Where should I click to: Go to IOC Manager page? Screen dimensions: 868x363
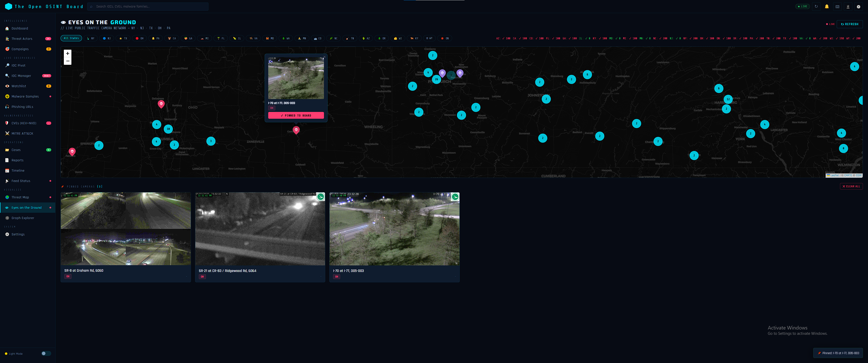point(28,76)
